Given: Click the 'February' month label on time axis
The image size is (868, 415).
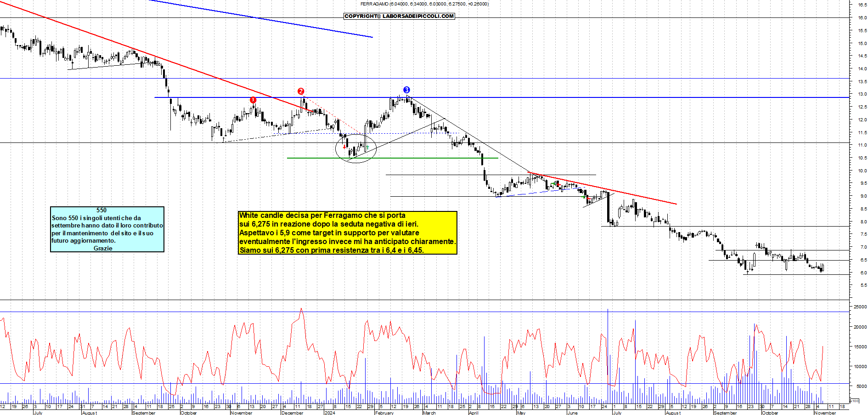Looking at the screenshot, I should point(384,413).
